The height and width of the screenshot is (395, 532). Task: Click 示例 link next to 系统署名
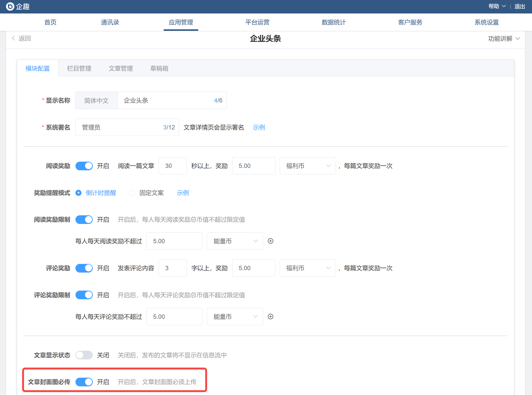259,127
